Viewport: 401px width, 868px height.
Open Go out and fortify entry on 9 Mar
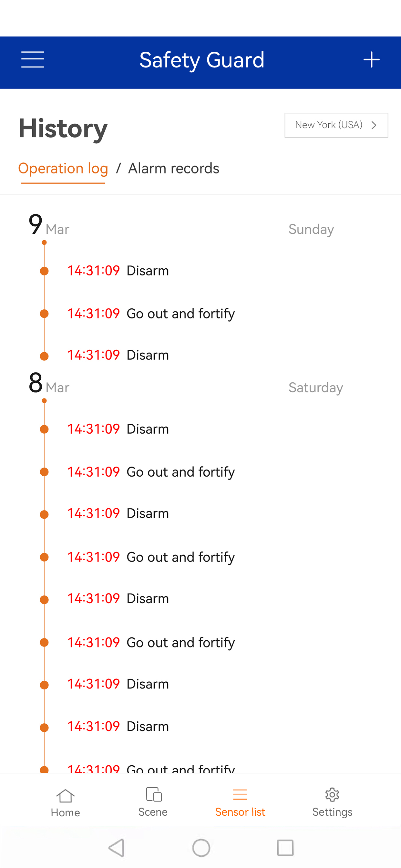151,314
